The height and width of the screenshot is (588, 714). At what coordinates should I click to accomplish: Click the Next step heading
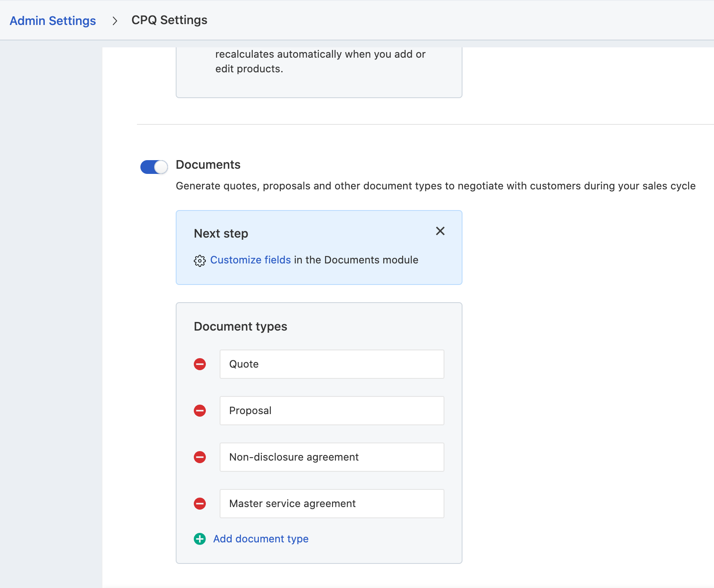pos(221,233)
